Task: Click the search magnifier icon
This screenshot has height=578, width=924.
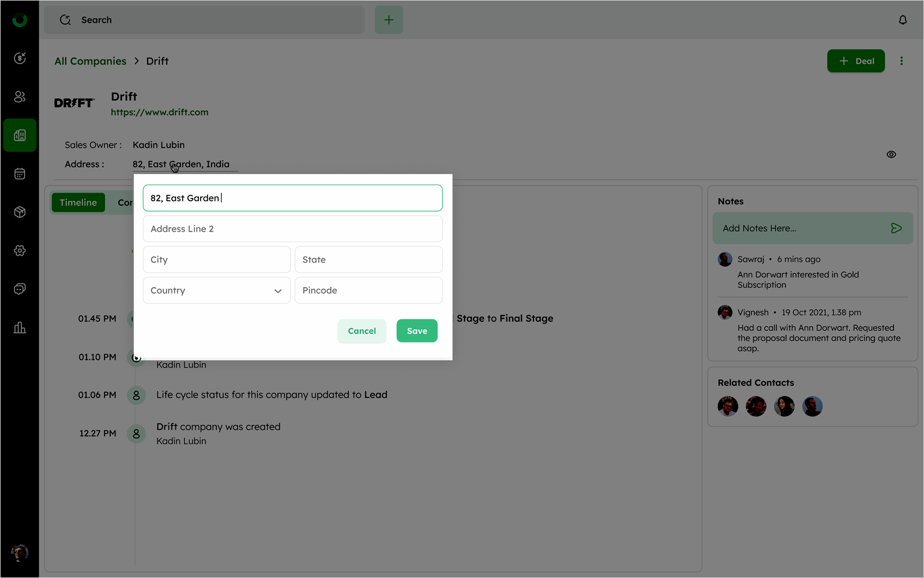Action: click(x=65, y=20)
